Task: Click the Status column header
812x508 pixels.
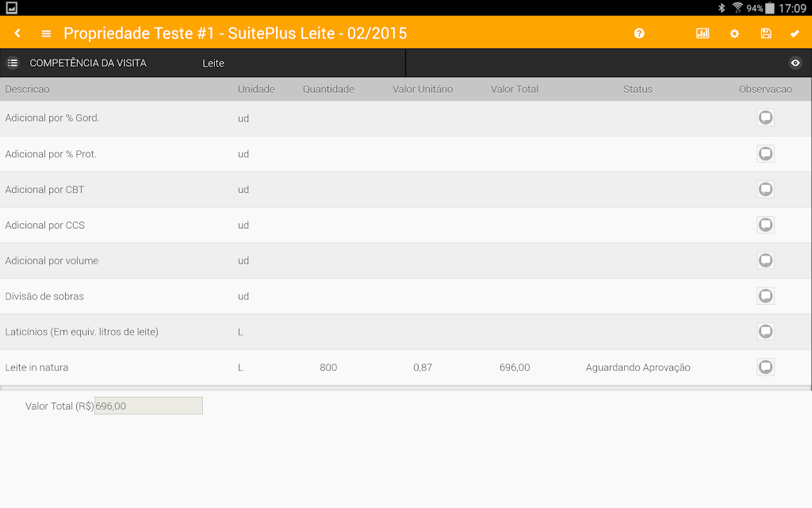Action: tap(638, 89)
